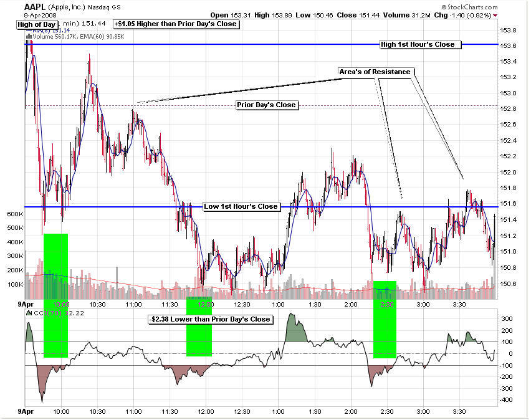Select the 9-Apr-2008 chart date
531x420 pixels.
pyautogui.click(x=41, y=15)
